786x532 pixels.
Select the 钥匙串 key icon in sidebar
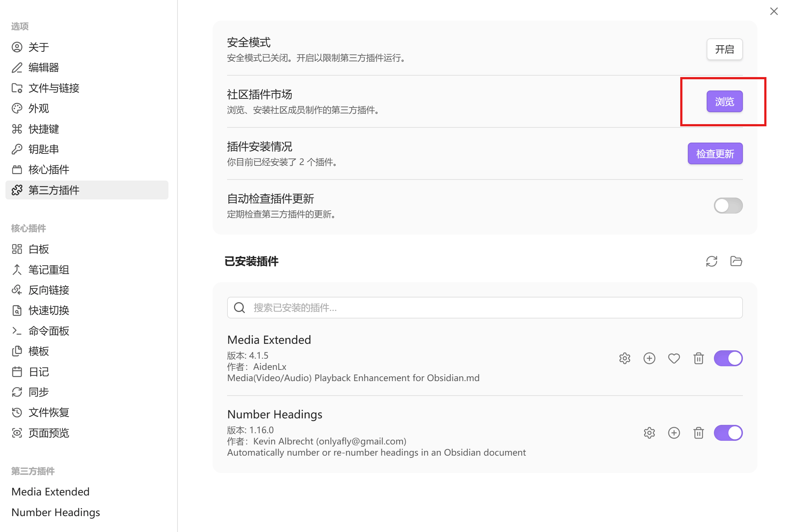click(17, 149)
